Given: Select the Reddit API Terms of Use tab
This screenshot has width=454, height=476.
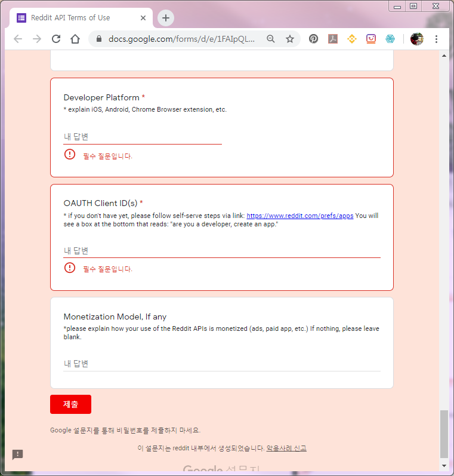Looking at the screenshot, I should coord(81,18).
